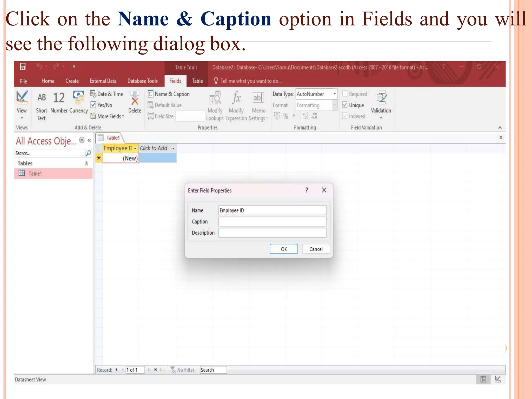Expand More Fields dropdown
The height and width of the screenshot is (399, 532).
(x=107, y=116)
